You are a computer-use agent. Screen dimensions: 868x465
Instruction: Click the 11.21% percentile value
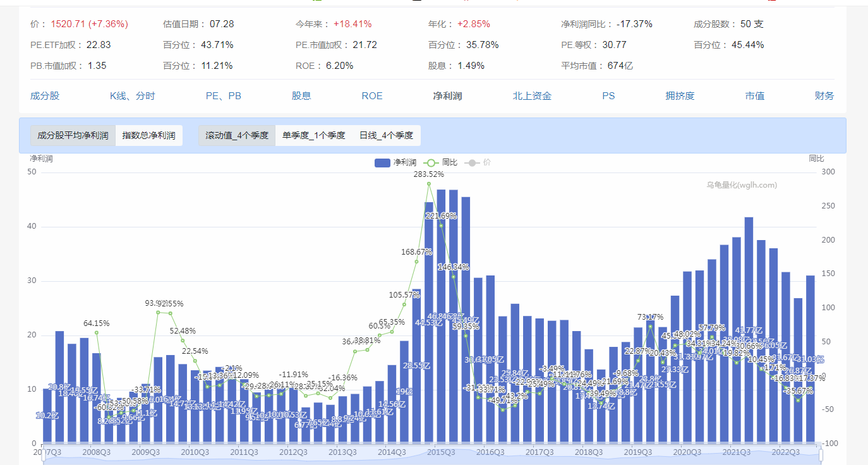(217, 66)
